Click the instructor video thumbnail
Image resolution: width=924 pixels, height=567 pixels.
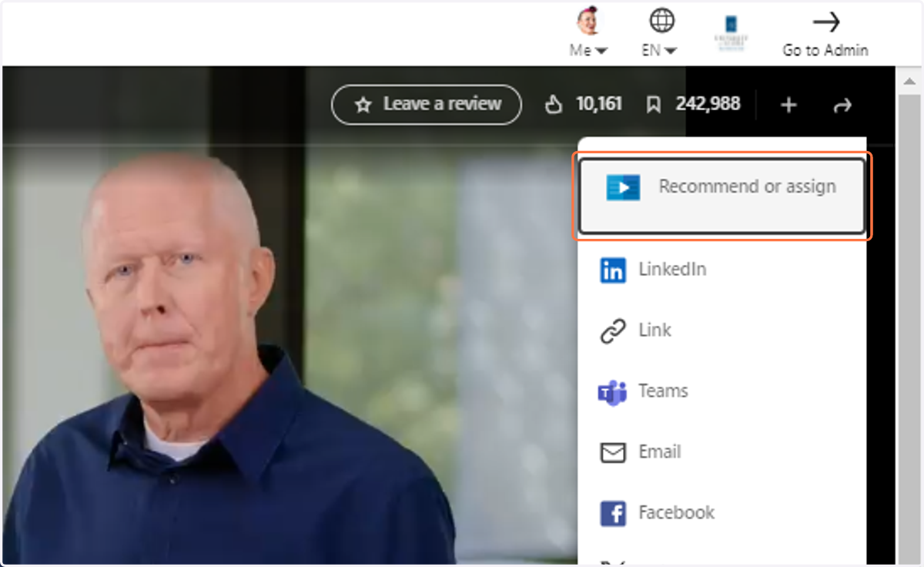289,316
